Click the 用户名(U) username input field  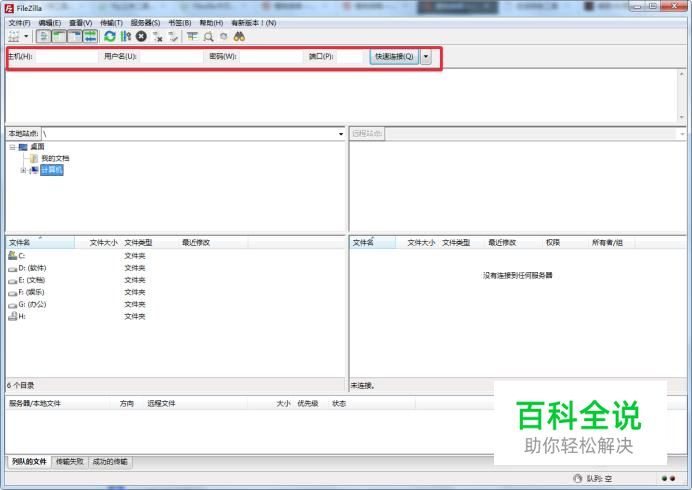(x=171, y=57)
